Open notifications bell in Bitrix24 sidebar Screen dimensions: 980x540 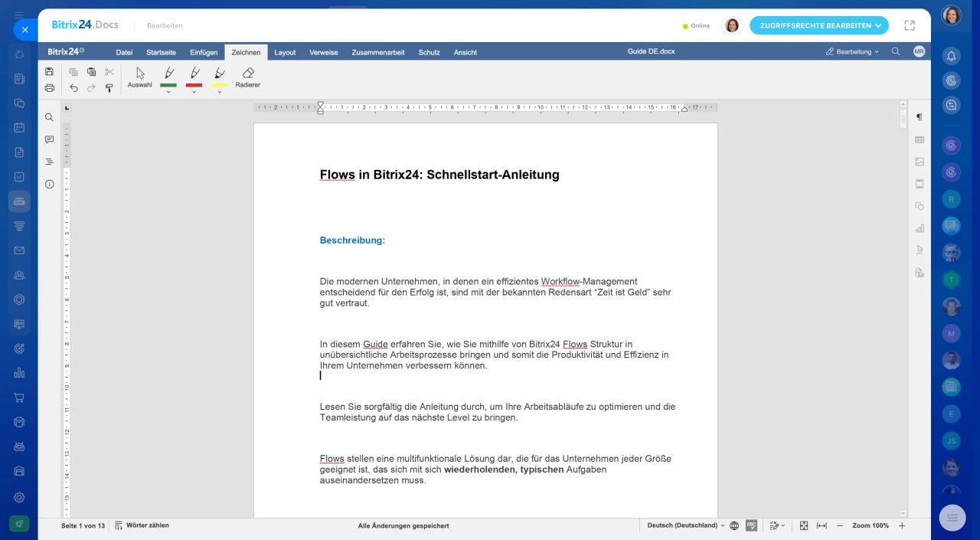pos(952,56)
